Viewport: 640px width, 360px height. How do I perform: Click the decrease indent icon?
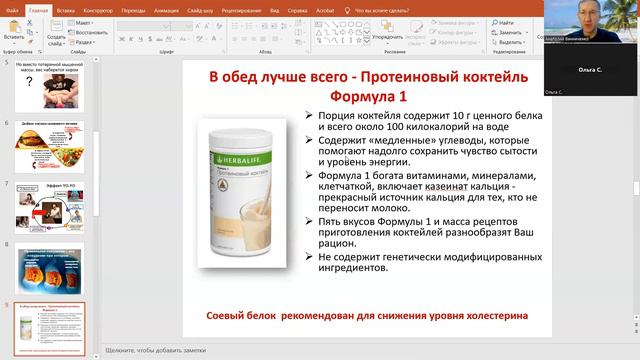(264, 26)
